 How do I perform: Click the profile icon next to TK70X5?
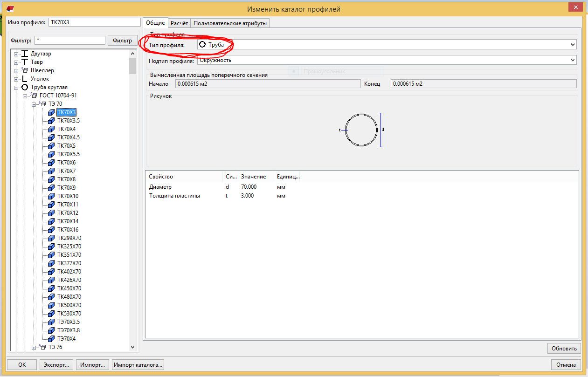(x=51, y=146)
